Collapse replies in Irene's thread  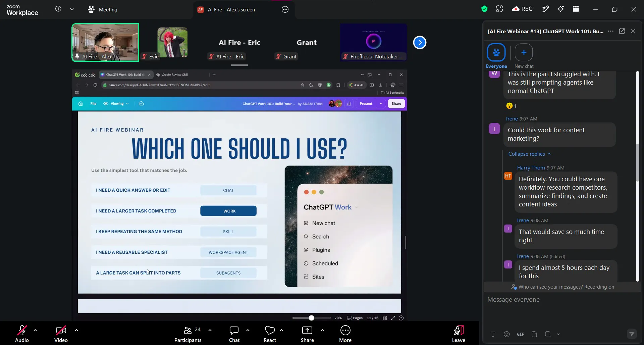click(530, 154)
